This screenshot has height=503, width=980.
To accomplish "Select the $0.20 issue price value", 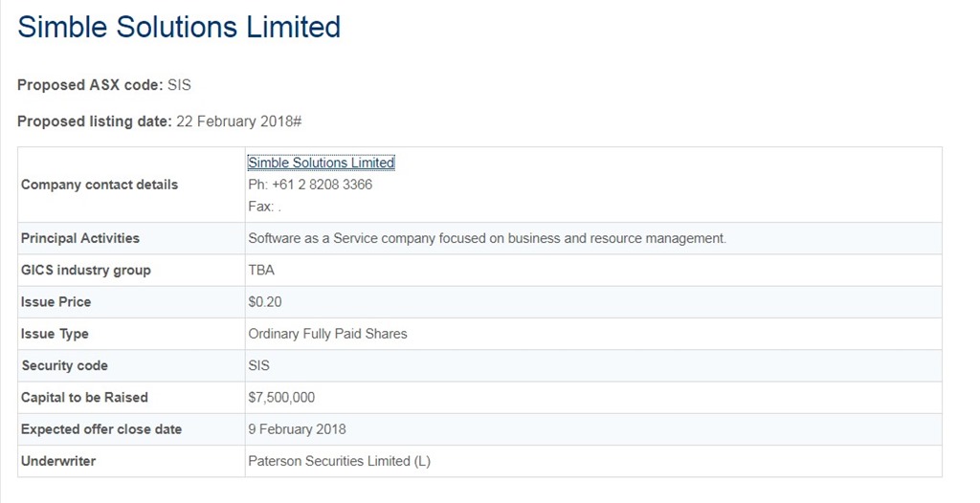I will (265, 302).
